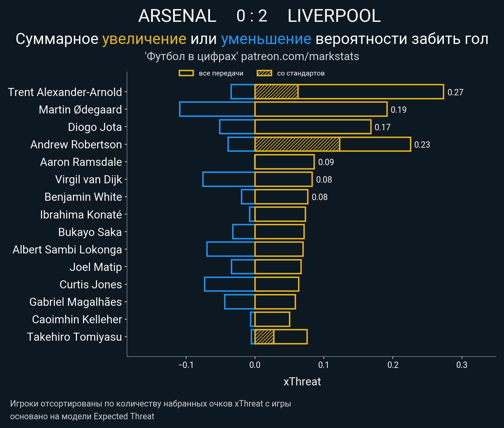
Task: Select the Bukayo Saka player label
Action: tap(90, 232)
